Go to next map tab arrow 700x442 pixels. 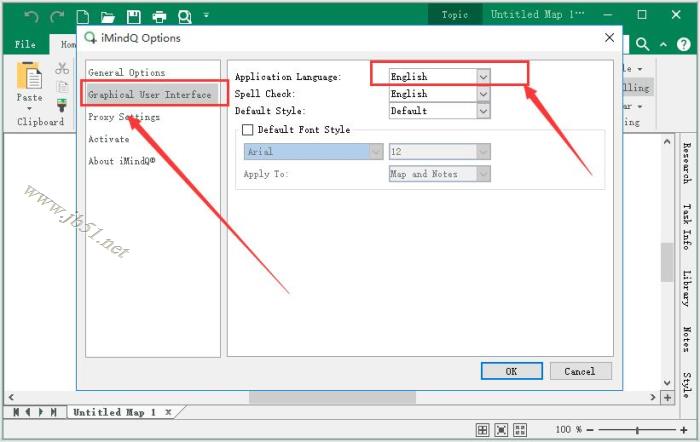(41, 412)
